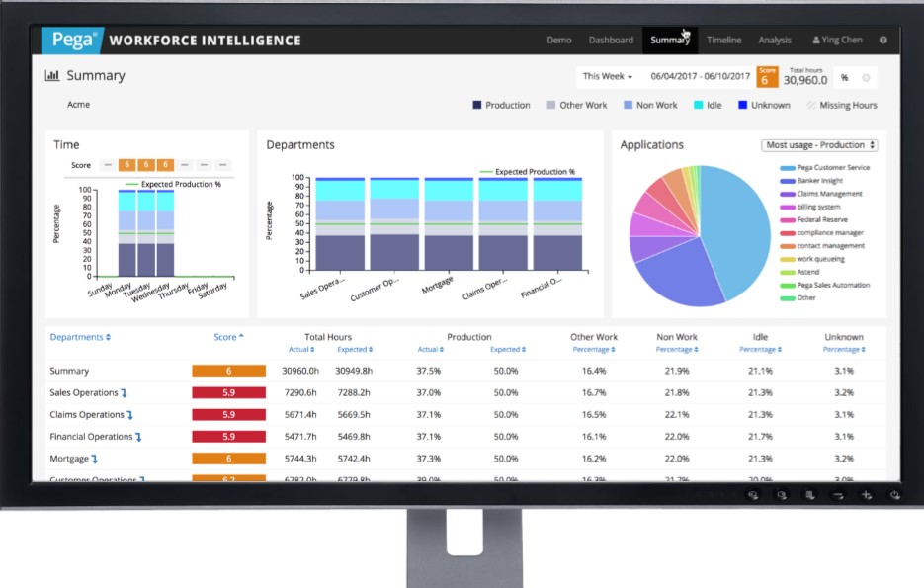The image size is (924, 588).
Task: Open the This Week period dropdown
Action: 607,77
